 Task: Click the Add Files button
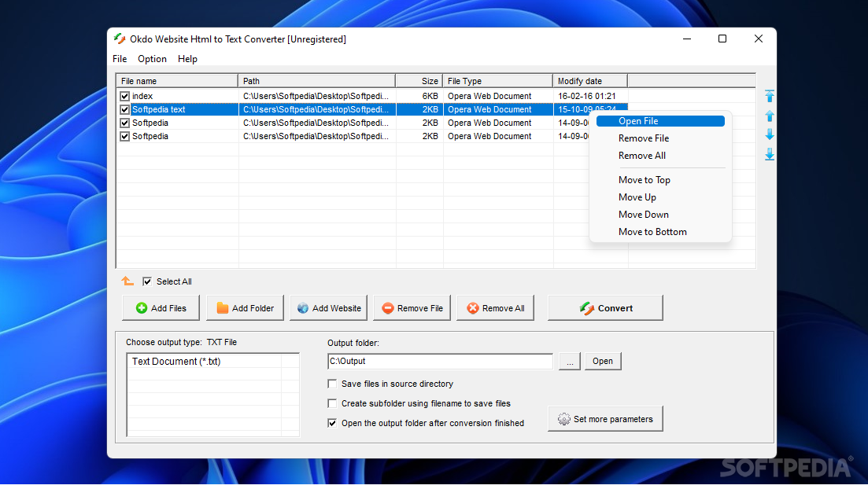[x=161, y=308]
